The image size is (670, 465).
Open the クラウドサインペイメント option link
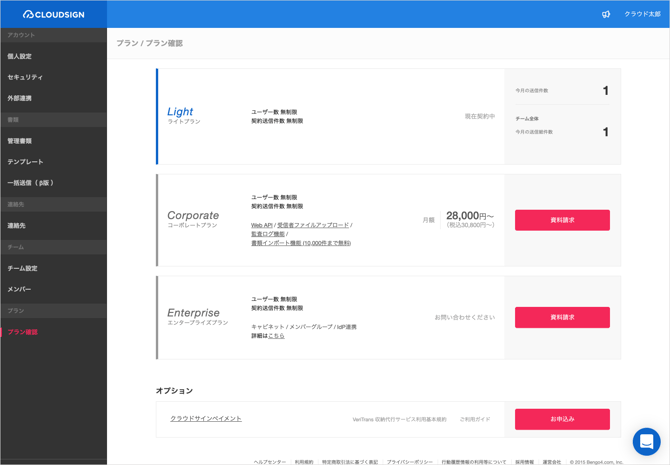(206, 419)
